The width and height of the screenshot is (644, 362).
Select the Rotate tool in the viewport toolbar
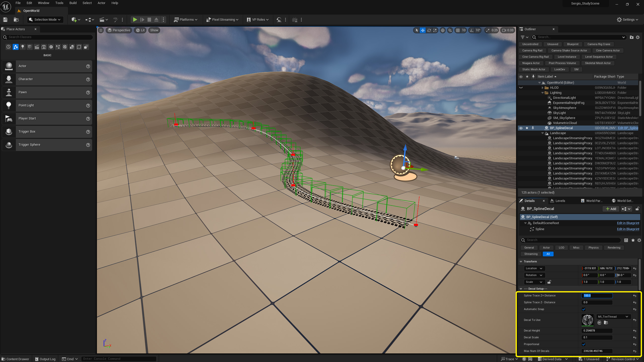429,30
